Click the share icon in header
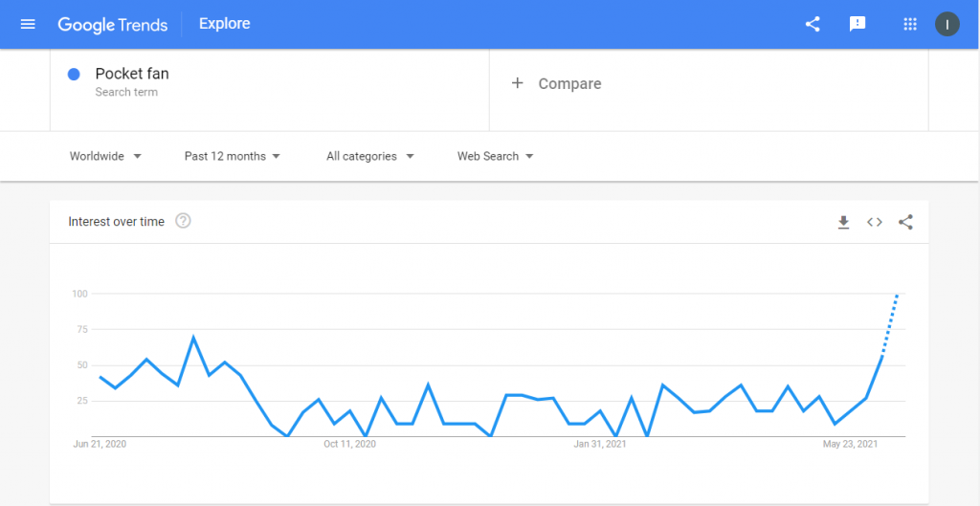This screenshot has width=980, height=506. tap(813, 24)
